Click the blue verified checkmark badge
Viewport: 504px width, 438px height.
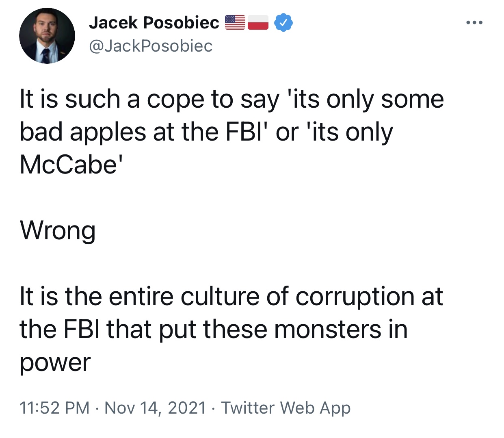pyautogui.click(x=283, y=22)
